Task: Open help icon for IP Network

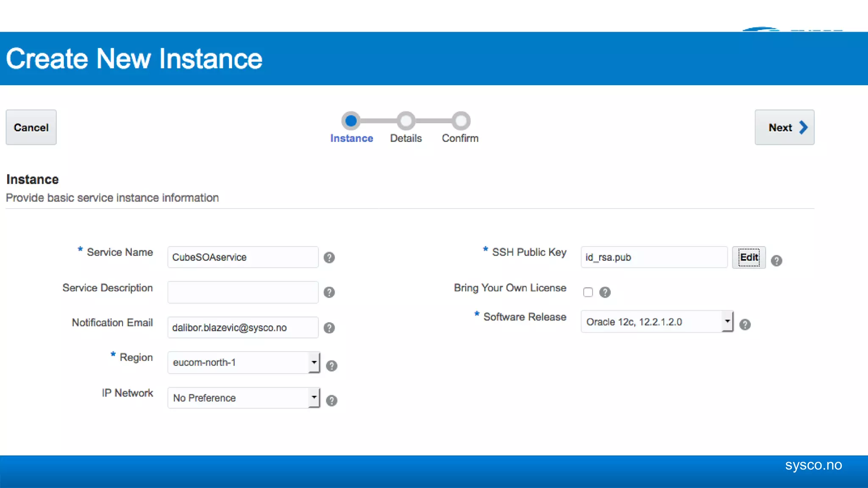Action: pyautogui.click(x=331, y=401)
